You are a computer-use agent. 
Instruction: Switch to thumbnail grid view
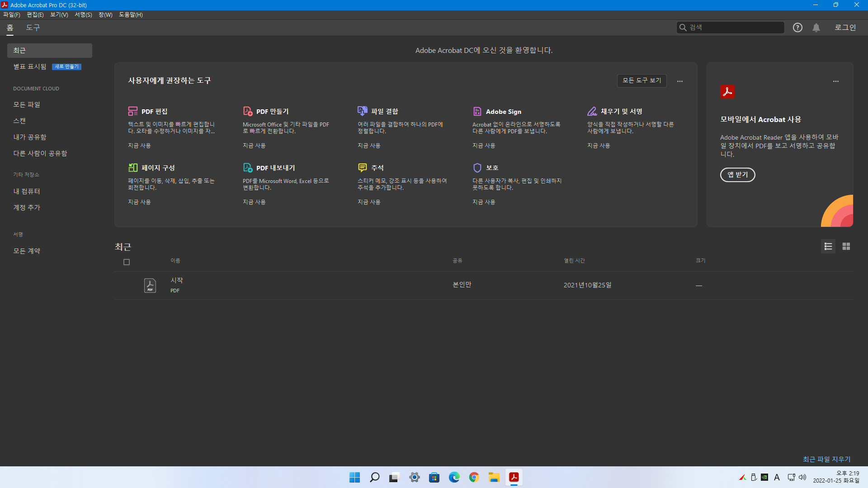[846, 246]
